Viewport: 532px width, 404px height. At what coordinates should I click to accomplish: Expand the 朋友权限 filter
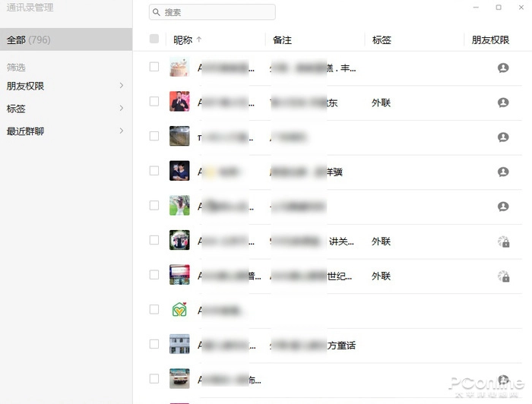click(x=65, y=86)
